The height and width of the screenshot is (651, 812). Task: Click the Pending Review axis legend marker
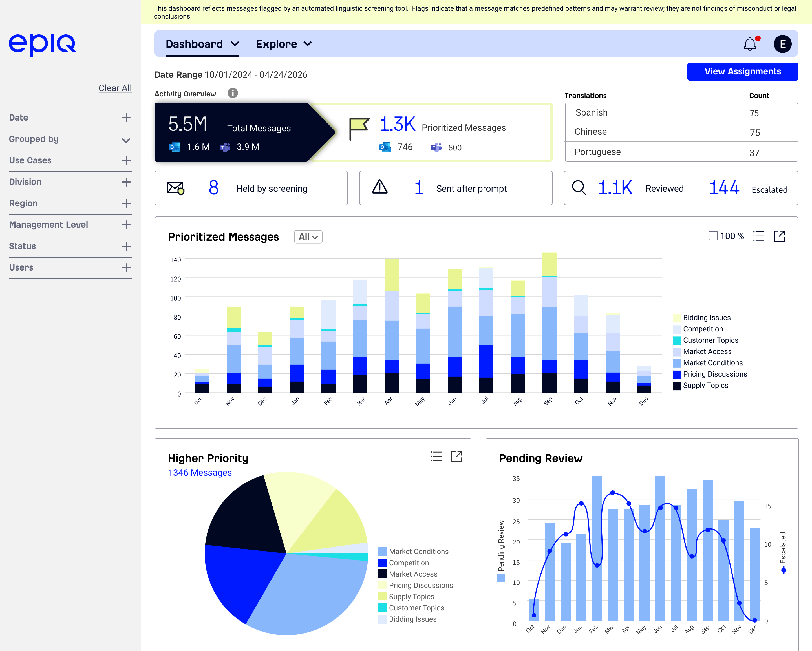click(x=501, y=577)
